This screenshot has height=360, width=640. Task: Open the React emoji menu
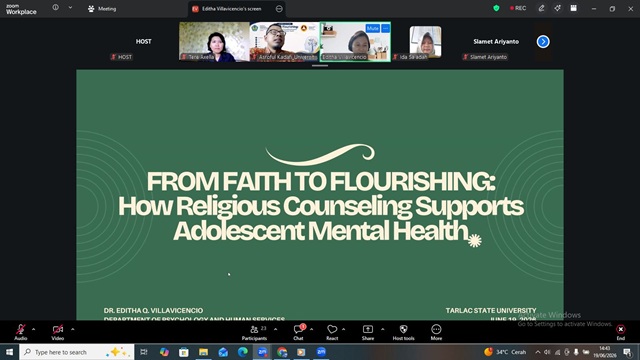[x=332, y=332]
